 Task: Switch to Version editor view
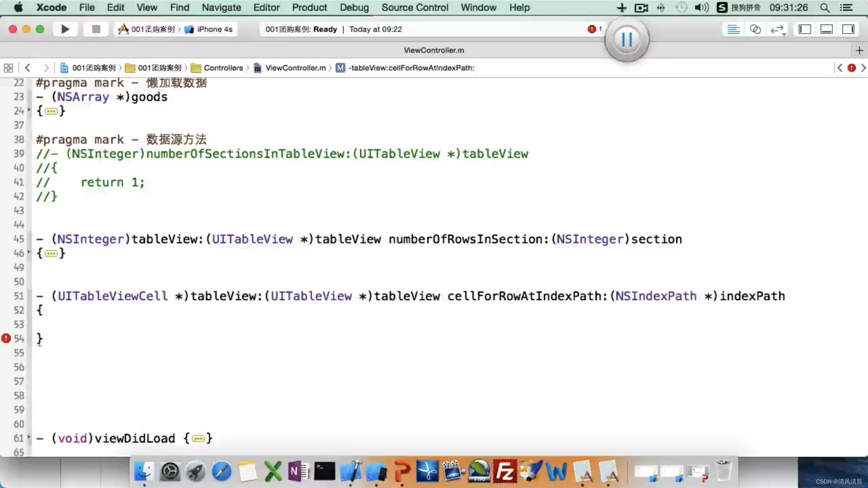[777, 29]
